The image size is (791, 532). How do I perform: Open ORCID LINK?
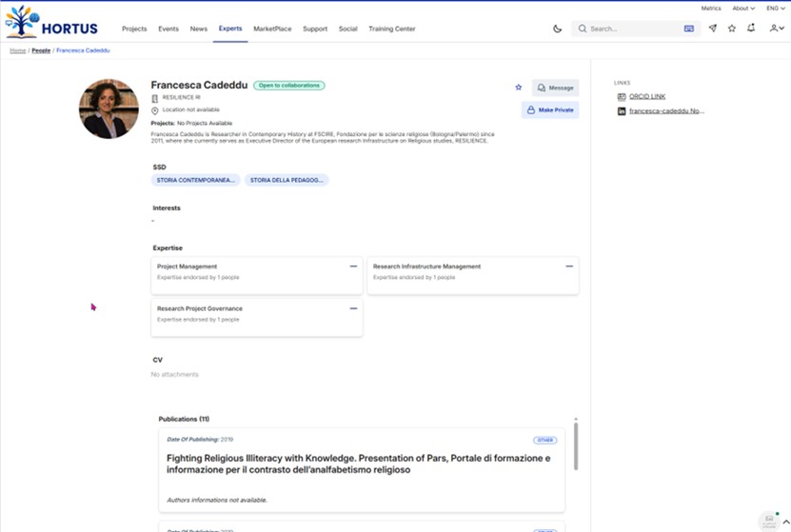click(647, 96)
